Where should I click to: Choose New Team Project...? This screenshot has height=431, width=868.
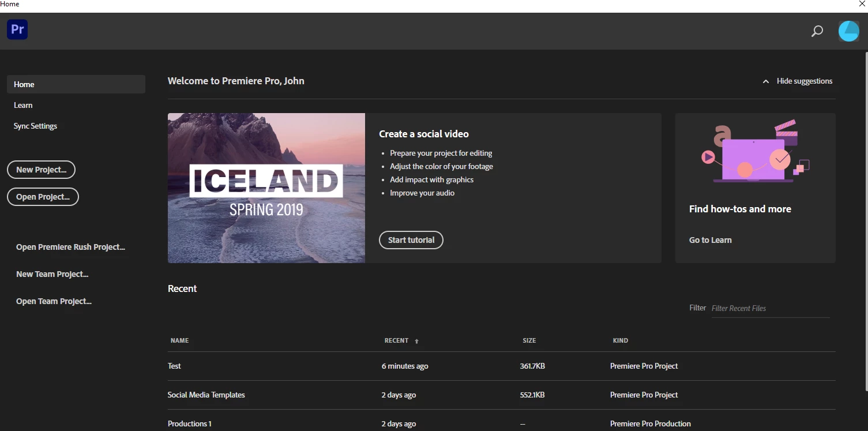pyautogui.click(x=52, y=274)
